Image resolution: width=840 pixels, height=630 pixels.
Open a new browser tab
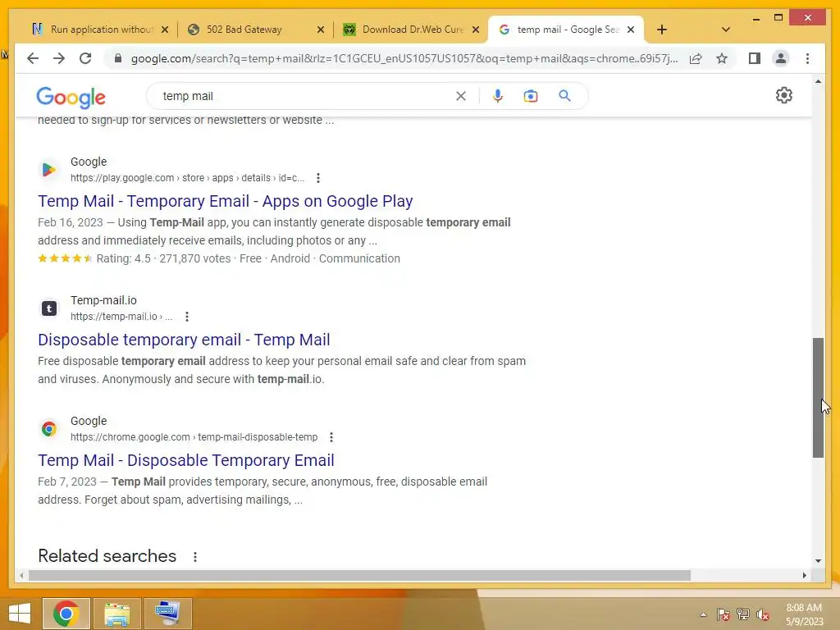click(662, 30)
